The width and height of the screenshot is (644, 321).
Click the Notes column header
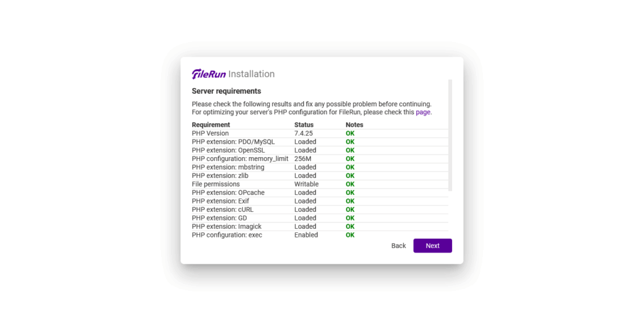click(355, 124)
